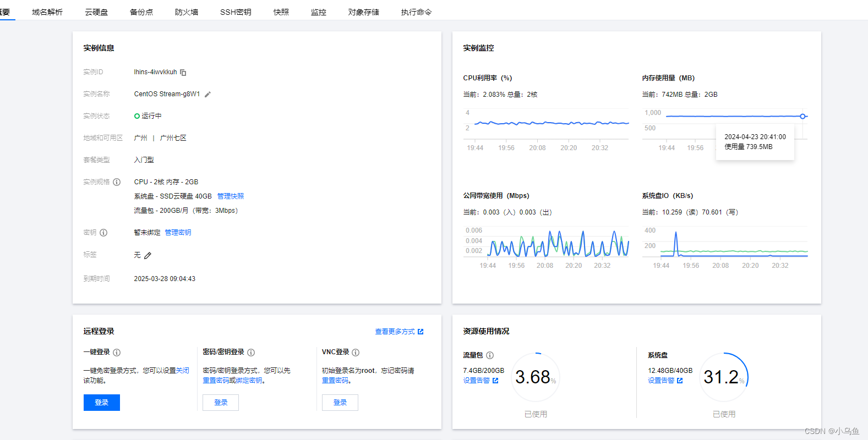Open 设置告警 link under 12.48GB/40GB
This screenshot has height=440, width=868.
[665, 381]
